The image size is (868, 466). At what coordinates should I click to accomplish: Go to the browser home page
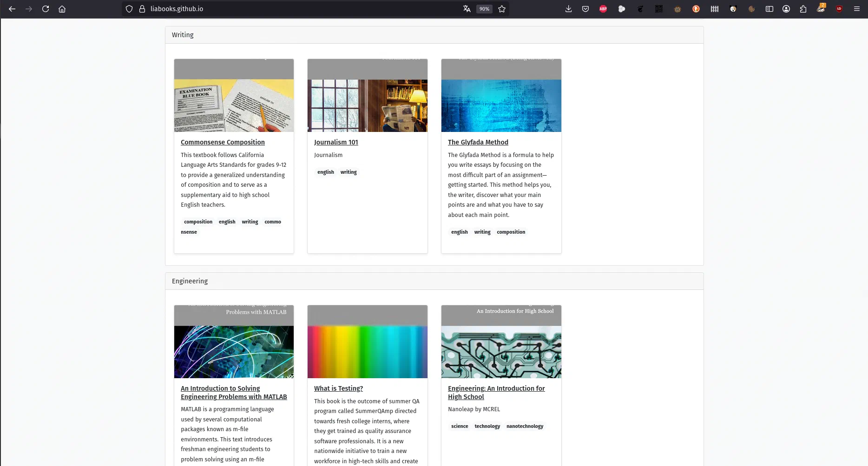[x=62, y=9]
